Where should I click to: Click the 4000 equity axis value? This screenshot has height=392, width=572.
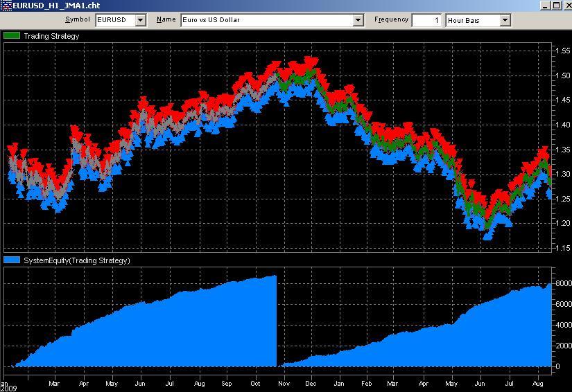pyautogui.click(x=564, y=325)
